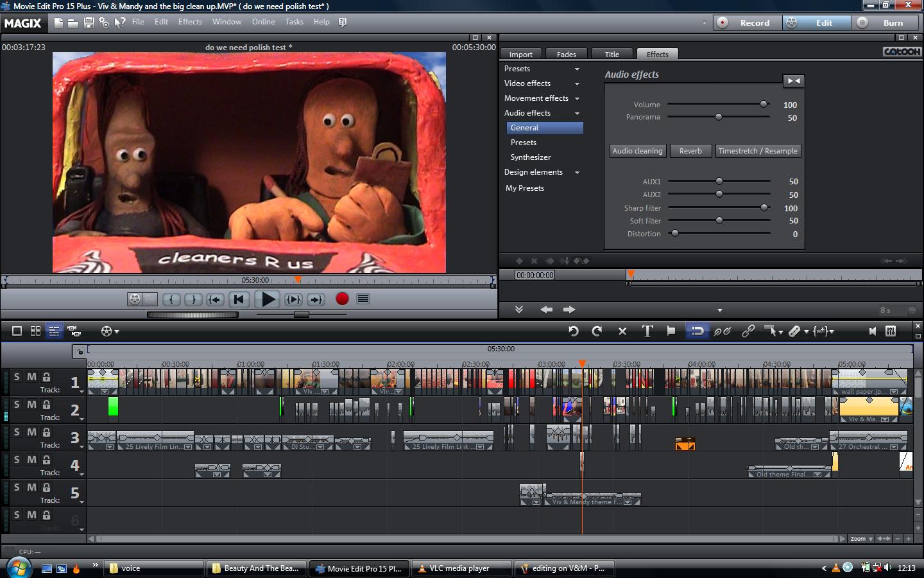
Task: Open the multicam mode icon
Action: pos(74,331)
